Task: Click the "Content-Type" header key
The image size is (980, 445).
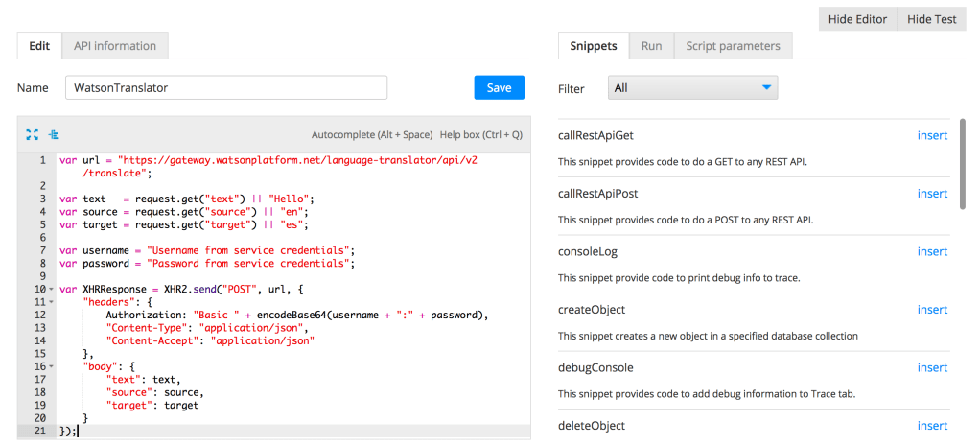Action: pyautogui.click(x=147, y=327)
